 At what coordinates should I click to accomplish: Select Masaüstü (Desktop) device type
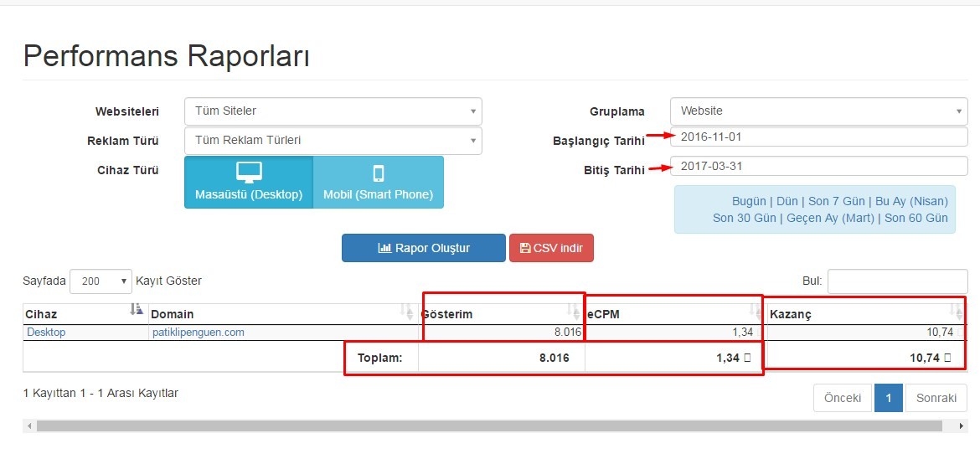tap(249, 182)
